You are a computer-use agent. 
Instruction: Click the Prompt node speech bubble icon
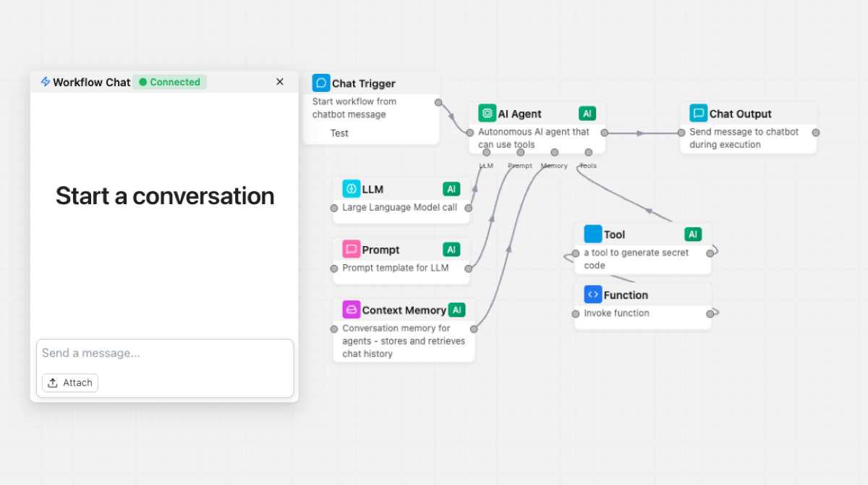tap(352, 249)
